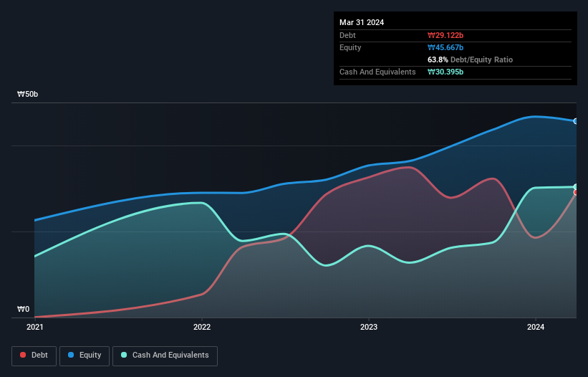Screen dimensions: 588x377
Task: Click the blue Equity legend dot
Action: [71, 355]
